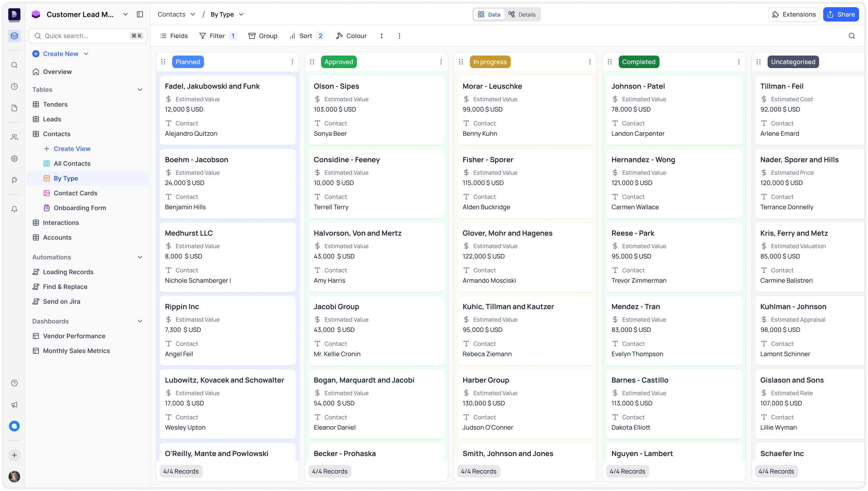Open the Sort options showing 2 rules
Screen dimensions: 868x491
[x=306, y=36]
